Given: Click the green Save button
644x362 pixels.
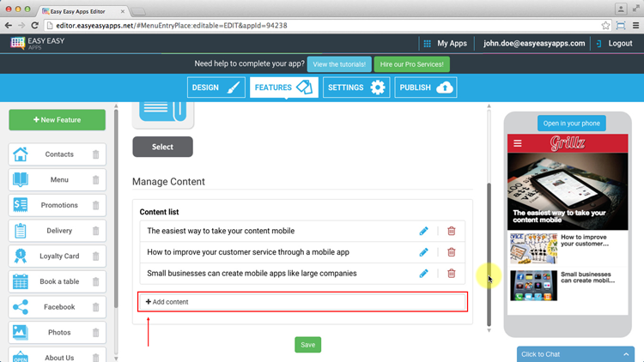Looking at the screenshot, I should point(307,344).
